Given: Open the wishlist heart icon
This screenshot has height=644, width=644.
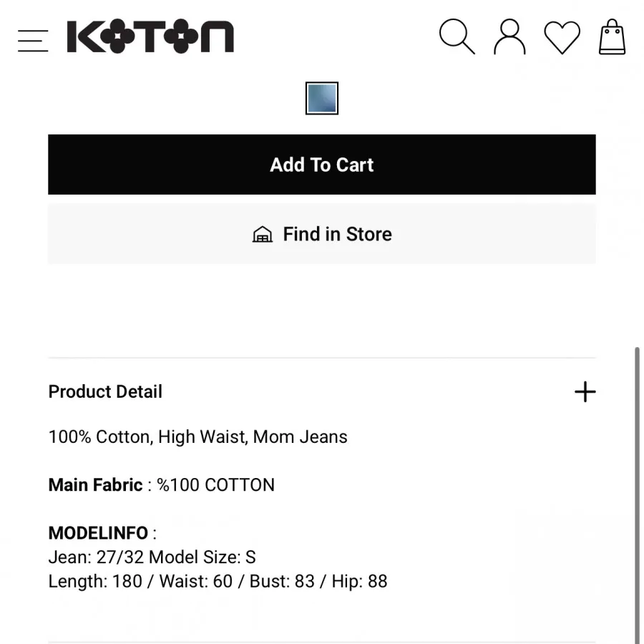Looking at the screenshot, I should point(562,37).
